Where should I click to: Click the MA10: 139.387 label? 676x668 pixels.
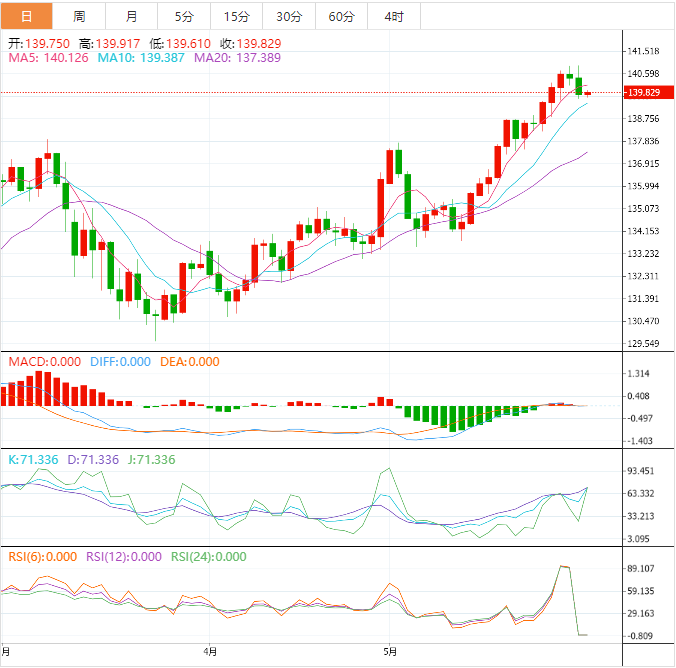coord(141,58)
